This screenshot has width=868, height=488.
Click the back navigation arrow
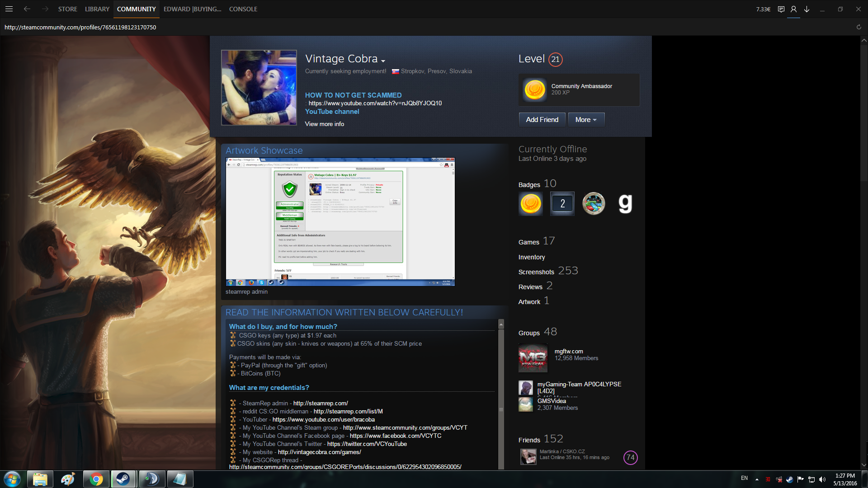pos(27,9)
